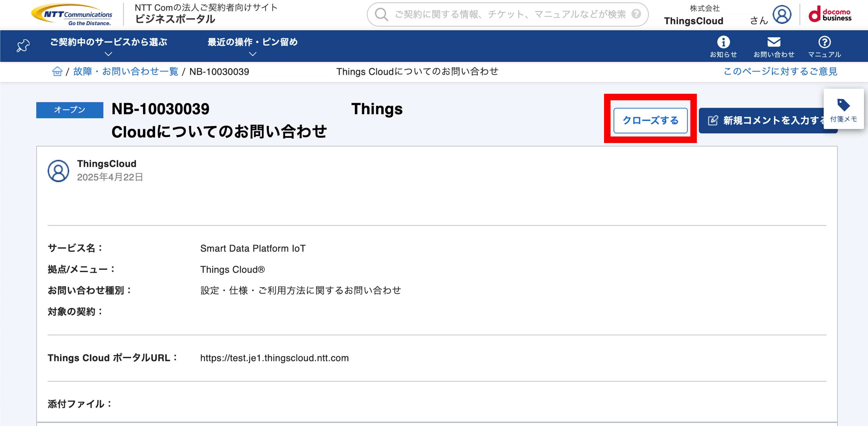Click the search input field
The image size is (868, 426).
click(508, 15)
